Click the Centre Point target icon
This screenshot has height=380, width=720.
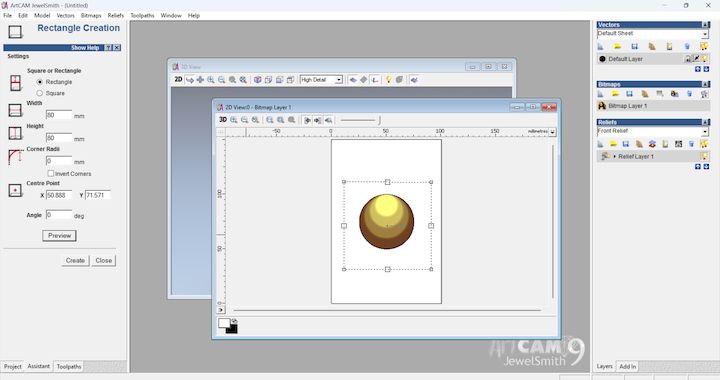(15, 190)
